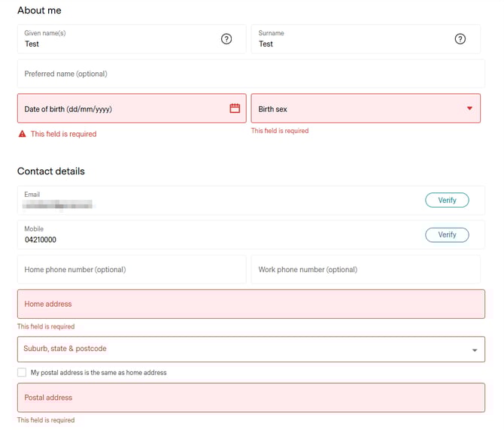Screen dimensions: 504x430
Task: Click the Work phone number (optional) field
Action: 365,269
